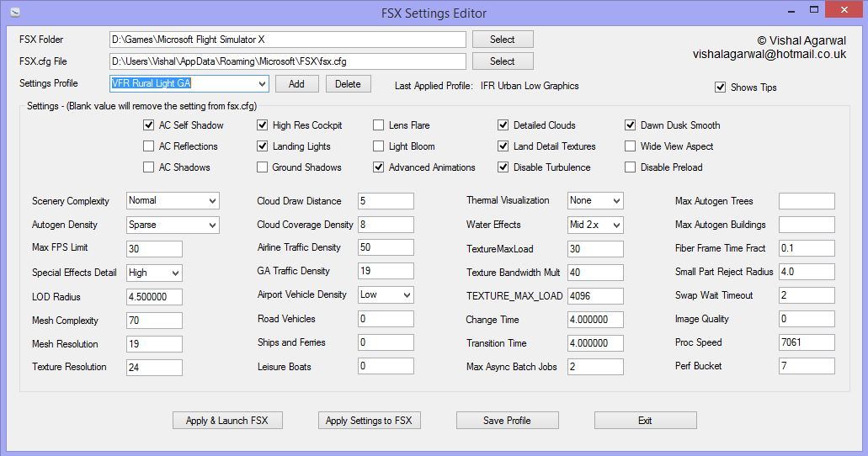Enable Light Bloom checkbox

379,146
